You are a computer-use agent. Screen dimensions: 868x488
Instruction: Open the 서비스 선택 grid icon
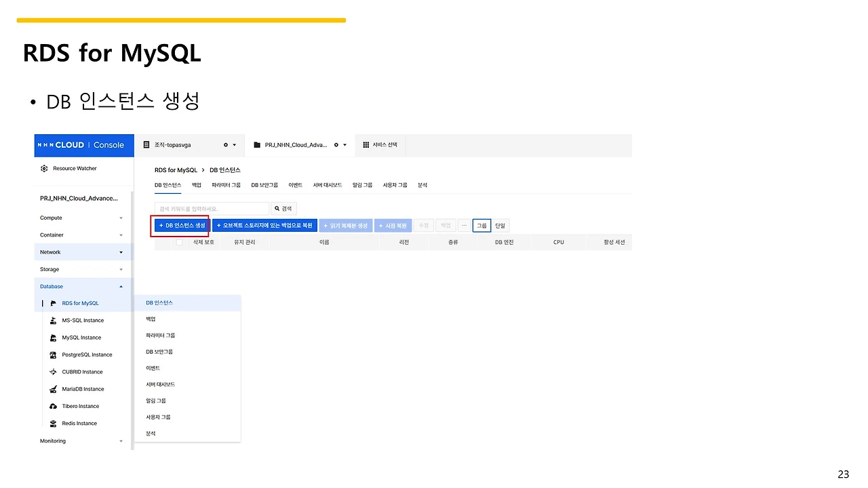(x=366, y=145)
